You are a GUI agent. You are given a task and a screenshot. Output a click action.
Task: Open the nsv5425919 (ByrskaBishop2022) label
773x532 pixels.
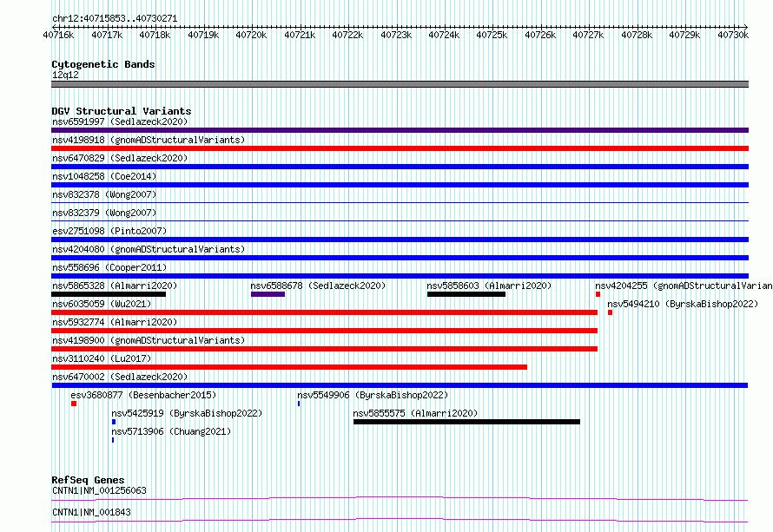coord(187,413)
